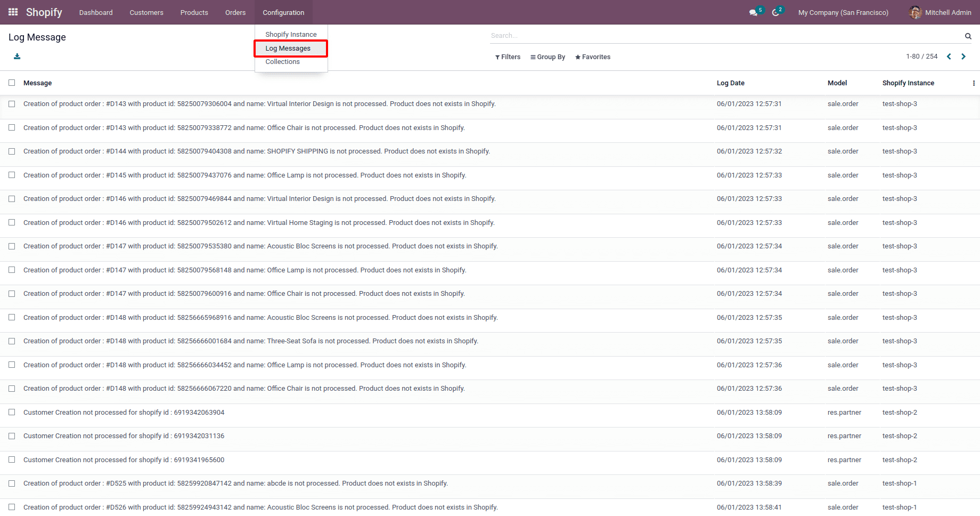Go to previous page arrow
This screenshot has height=516, width=980.
click(x=949, y=57)
